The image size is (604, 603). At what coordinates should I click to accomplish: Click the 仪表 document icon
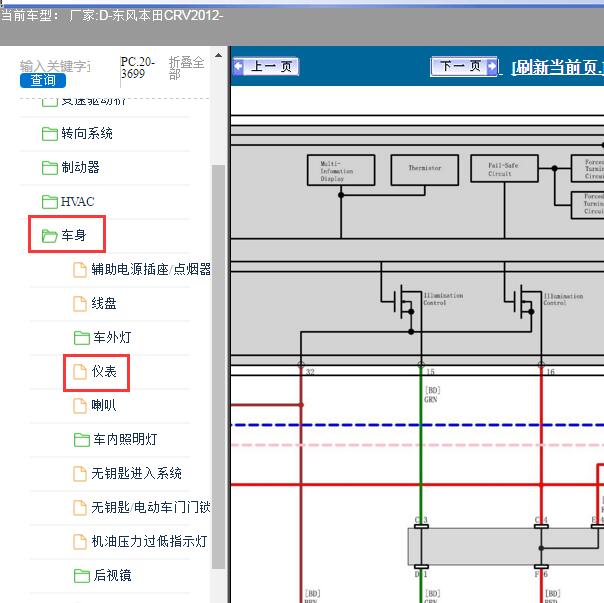(80, 372)
